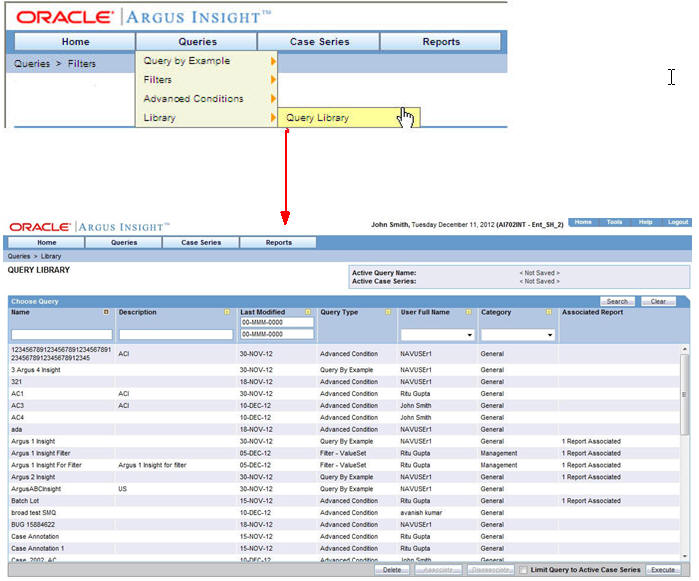This screenshot has height=581, width=699.
Task: Click second Last Modified date field
Action: [277, 334]
